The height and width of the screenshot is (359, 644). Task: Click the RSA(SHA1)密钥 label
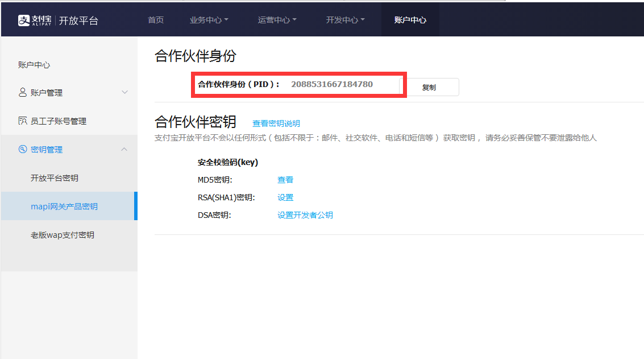point(226,197)
